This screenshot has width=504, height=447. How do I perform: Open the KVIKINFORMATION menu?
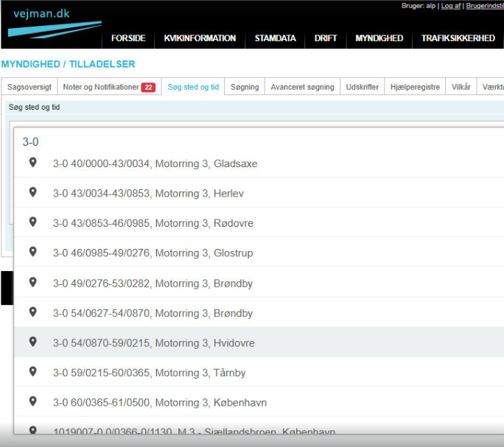point(200,38)
